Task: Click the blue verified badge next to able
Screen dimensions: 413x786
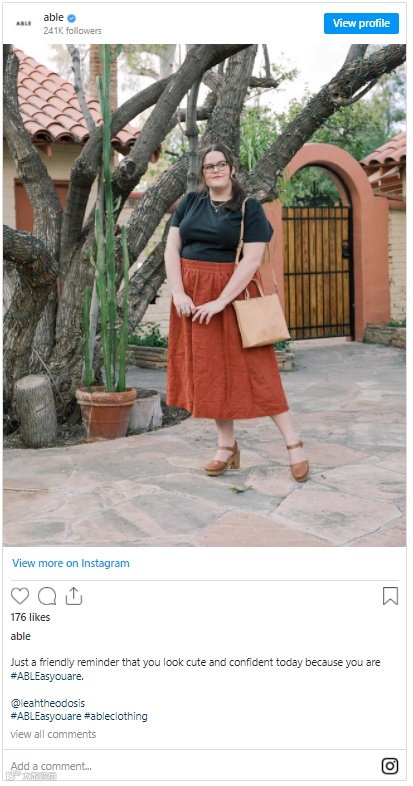Action: (x=72, y=19)
